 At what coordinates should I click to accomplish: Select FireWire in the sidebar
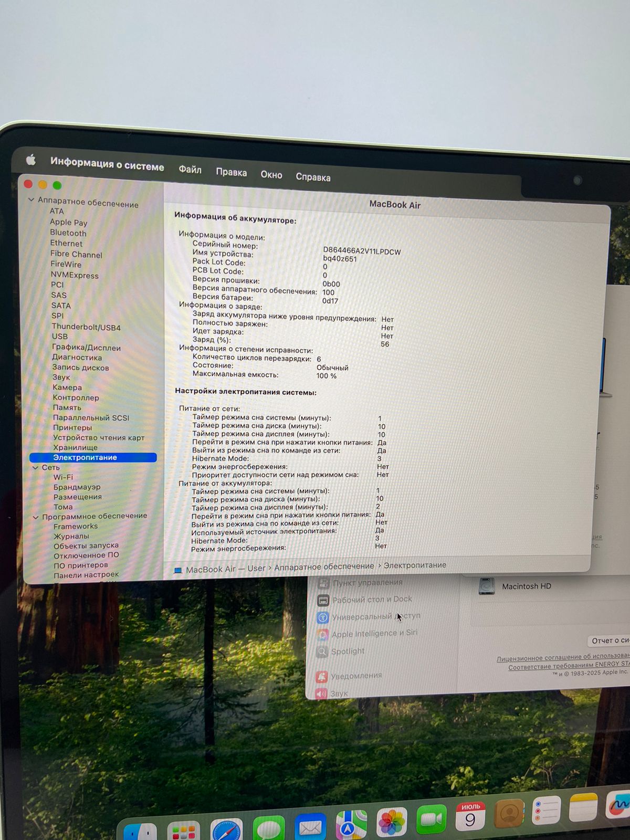point(66,264)
